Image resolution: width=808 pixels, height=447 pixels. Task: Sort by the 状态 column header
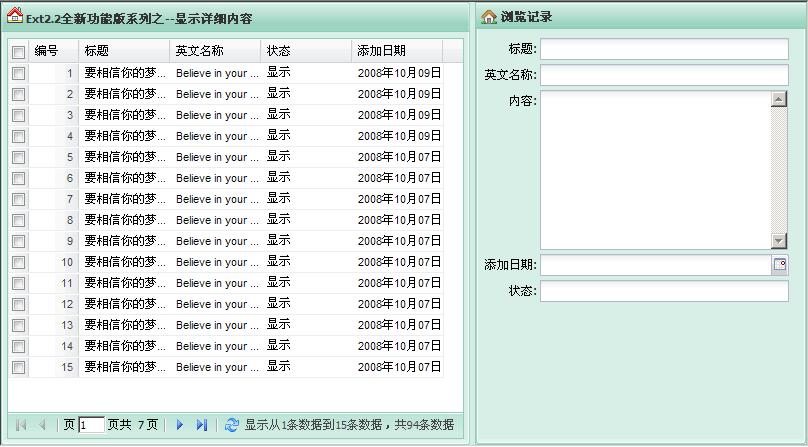[306, 51]
